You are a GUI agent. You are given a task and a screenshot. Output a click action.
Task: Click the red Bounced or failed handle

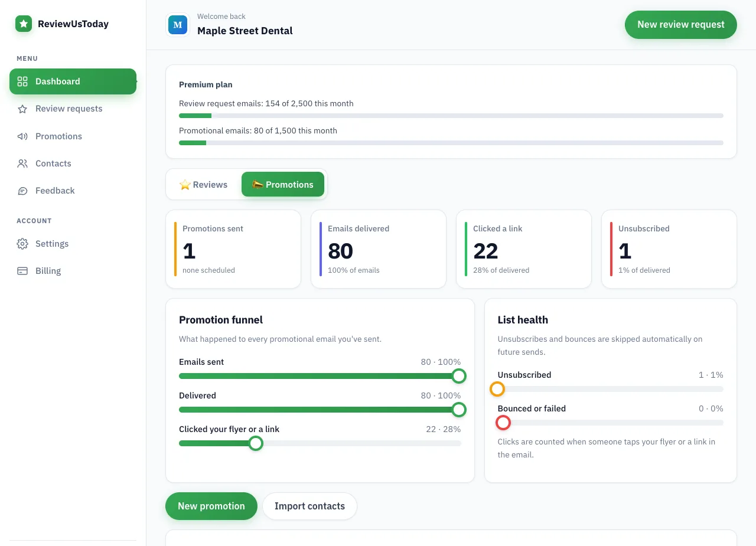(503, 423)
